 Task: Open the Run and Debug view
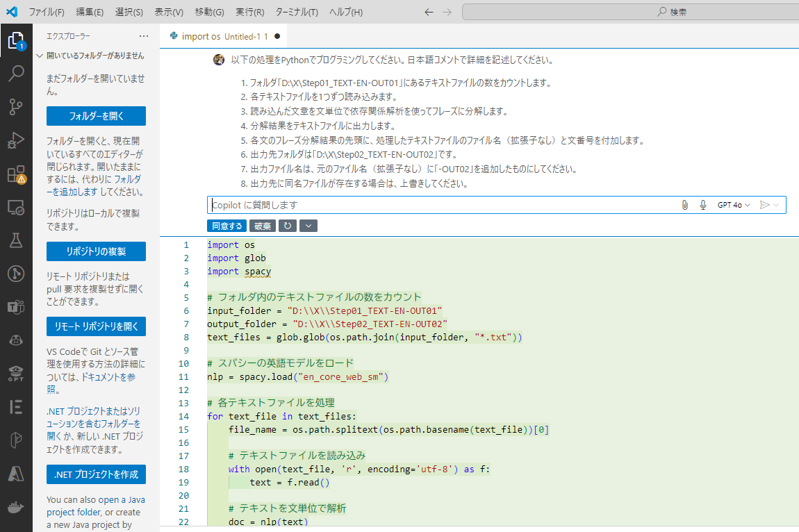pos(16,140)
